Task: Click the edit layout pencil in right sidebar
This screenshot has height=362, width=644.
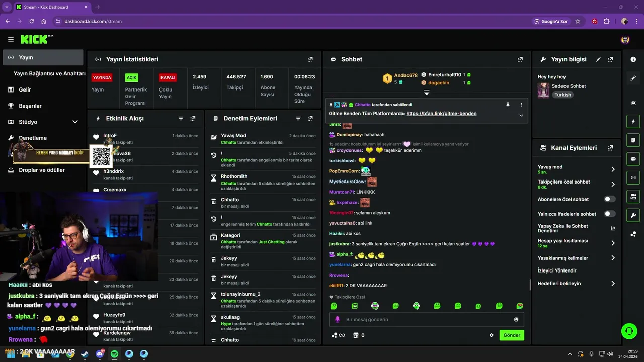Action: pyautogui.click(x=633, y=78)
